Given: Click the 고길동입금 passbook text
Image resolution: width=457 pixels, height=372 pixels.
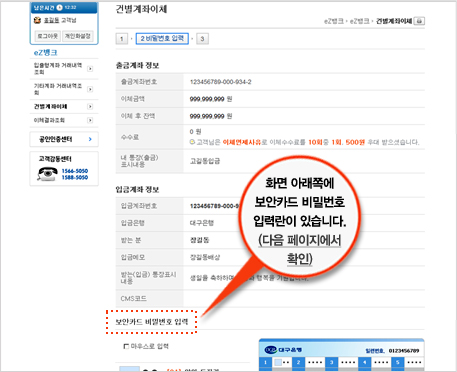Looking at the screenshot, I should pyautogui.click(x=205, y=161).
